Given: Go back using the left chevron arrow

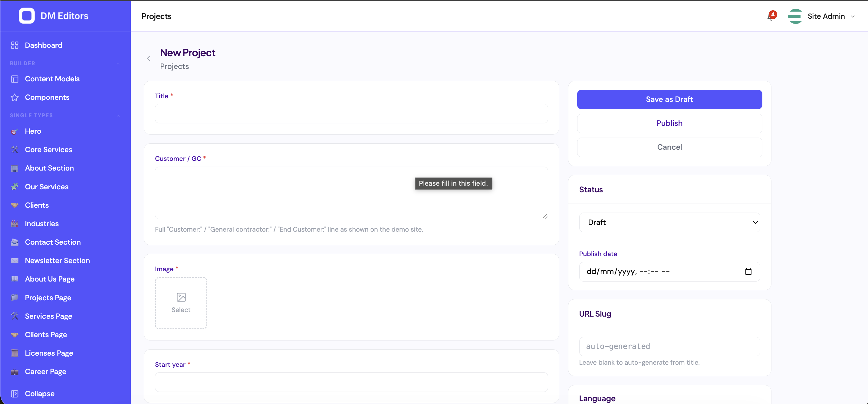Looking at the screenshot, I should tap(149, 59).
